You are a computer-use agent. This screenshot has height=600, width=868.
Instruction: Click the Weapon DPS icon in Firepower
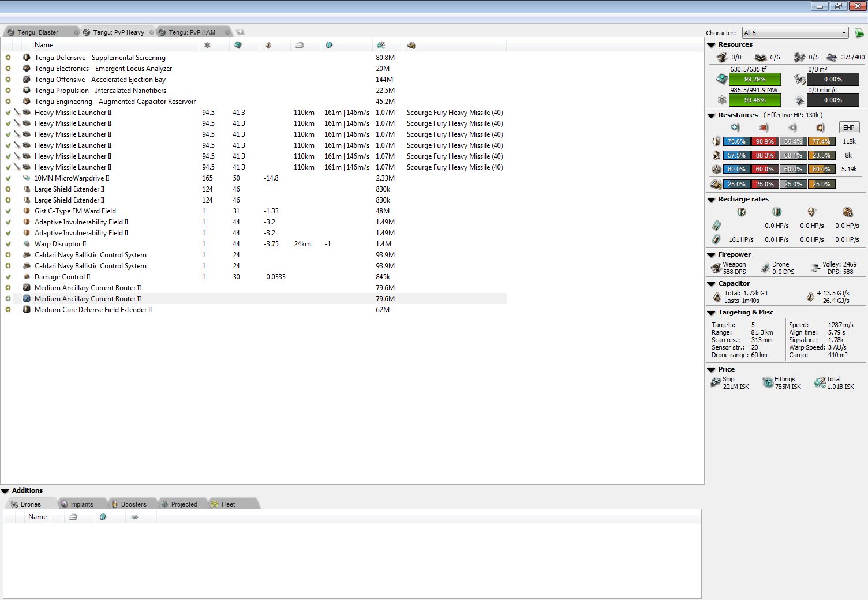coord(716,268)
